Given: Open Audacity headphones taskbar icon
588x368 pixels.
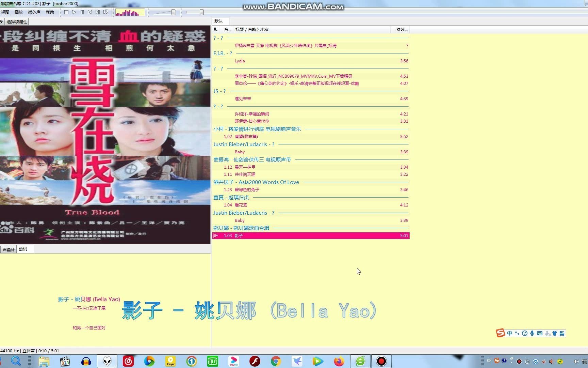Looking at the screenshot, I should point(86,361).
